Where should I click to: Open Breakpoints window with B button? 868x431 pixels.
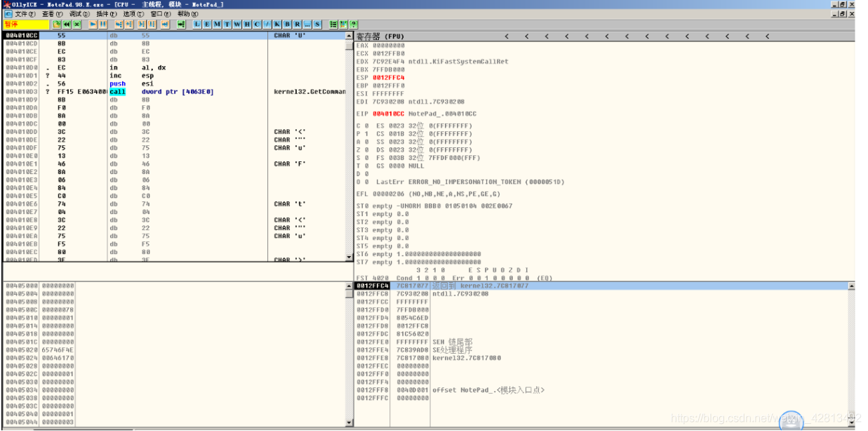(287, 24)
